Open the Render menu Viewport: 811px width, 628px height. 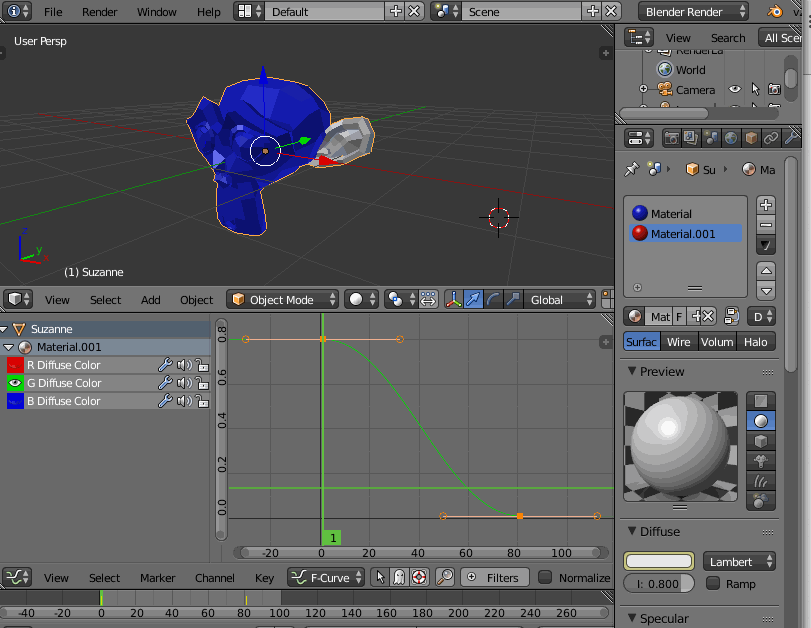(x=99, y=12)
